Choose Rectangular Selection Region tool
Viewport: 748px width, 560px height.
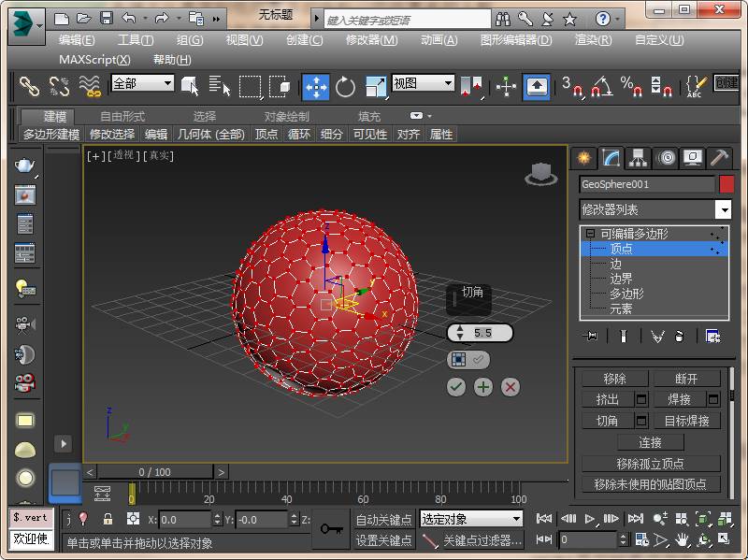(250, 87)
